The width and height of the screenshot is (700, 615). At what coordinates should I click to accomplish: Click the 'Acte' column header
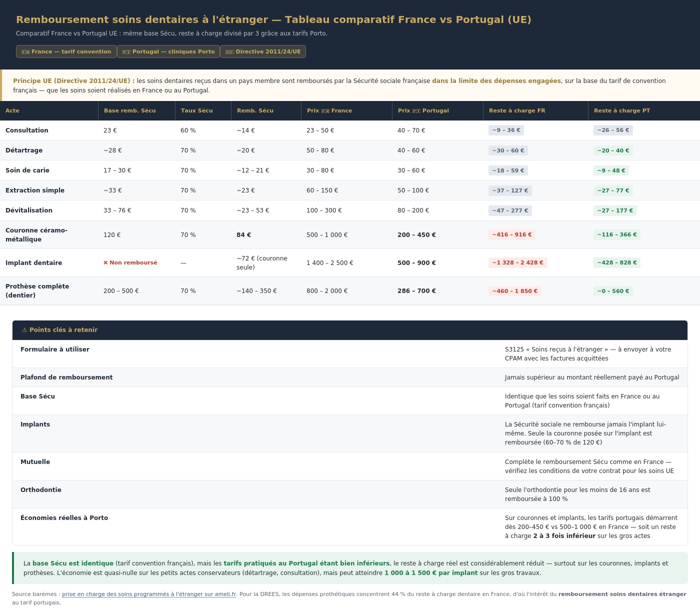point(49,110)
